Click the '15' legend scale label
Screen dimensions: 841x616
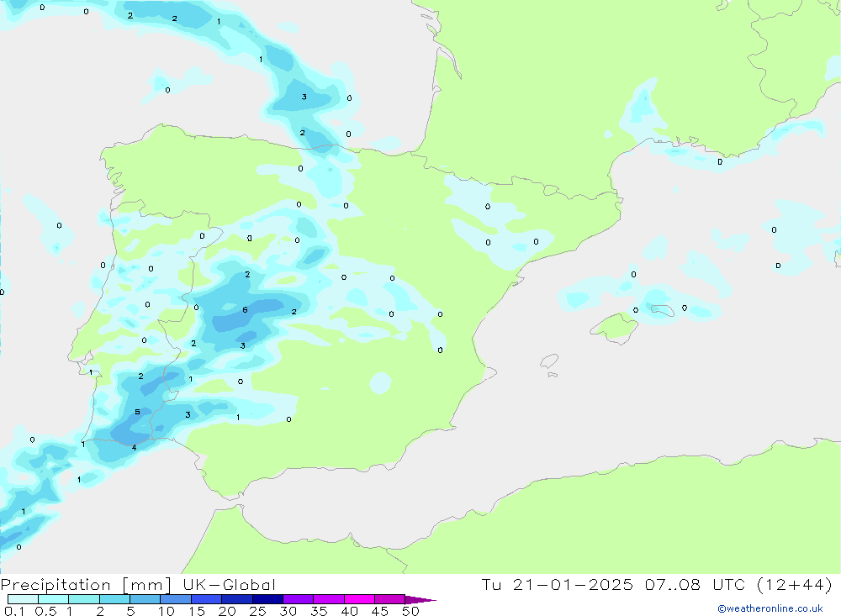click(197, 611)
